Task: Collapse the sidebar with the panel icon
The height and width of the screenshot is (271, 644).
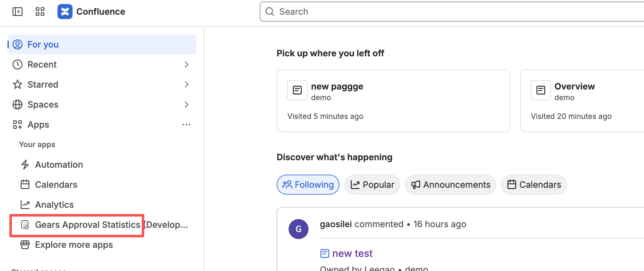Action: click(18, 12)
